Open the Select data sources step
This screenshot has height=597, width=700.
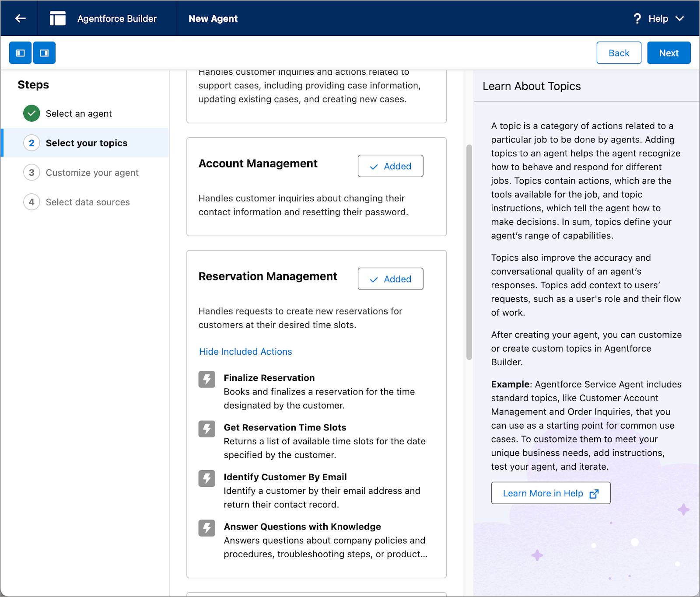[87, 202]
